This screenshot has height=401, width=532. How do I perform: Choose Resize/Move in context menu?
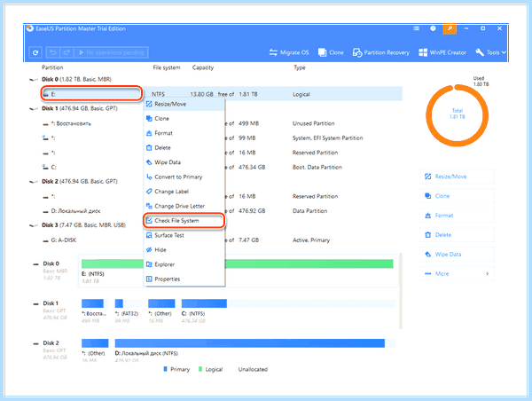tap(184, 104)
